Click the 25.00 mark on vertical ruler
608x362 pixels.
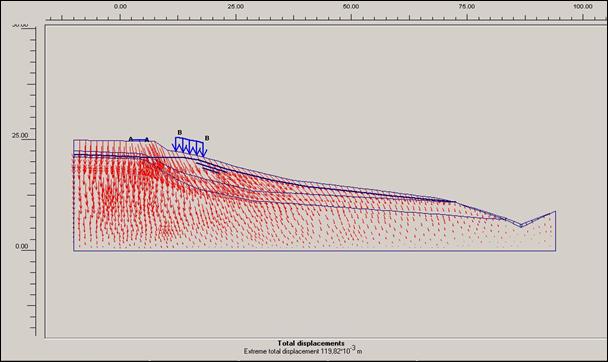coord(20,136)
